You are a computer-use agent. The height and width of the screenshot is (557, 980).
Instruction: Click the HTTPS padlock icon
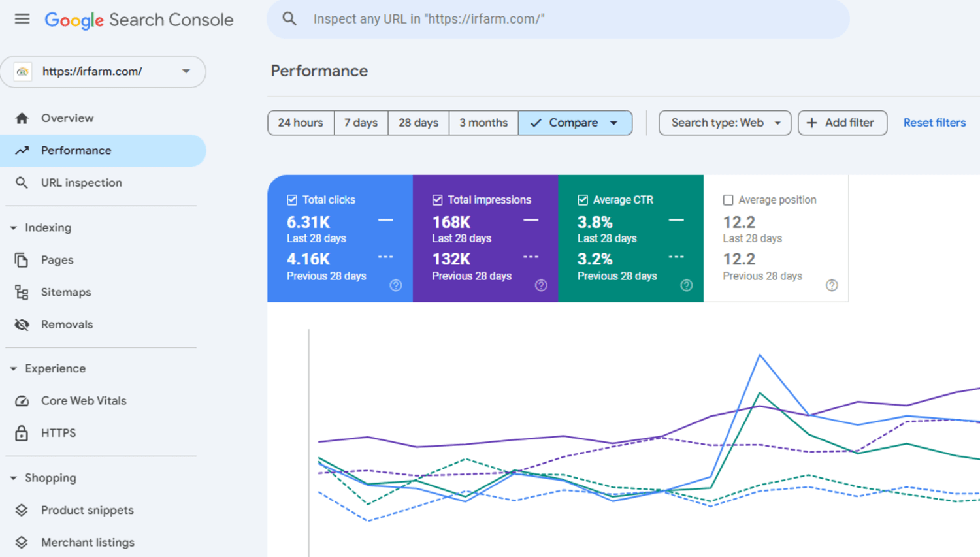click(x=22, y=433)
